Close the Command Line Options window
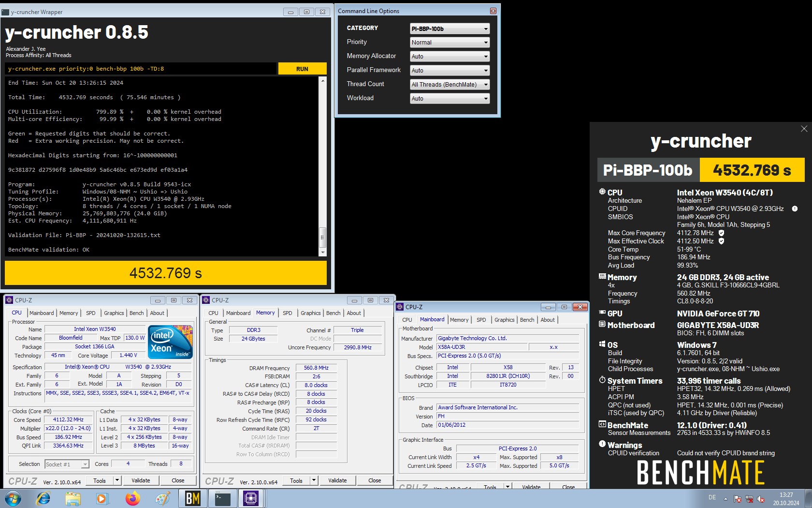 coord(493,11)
